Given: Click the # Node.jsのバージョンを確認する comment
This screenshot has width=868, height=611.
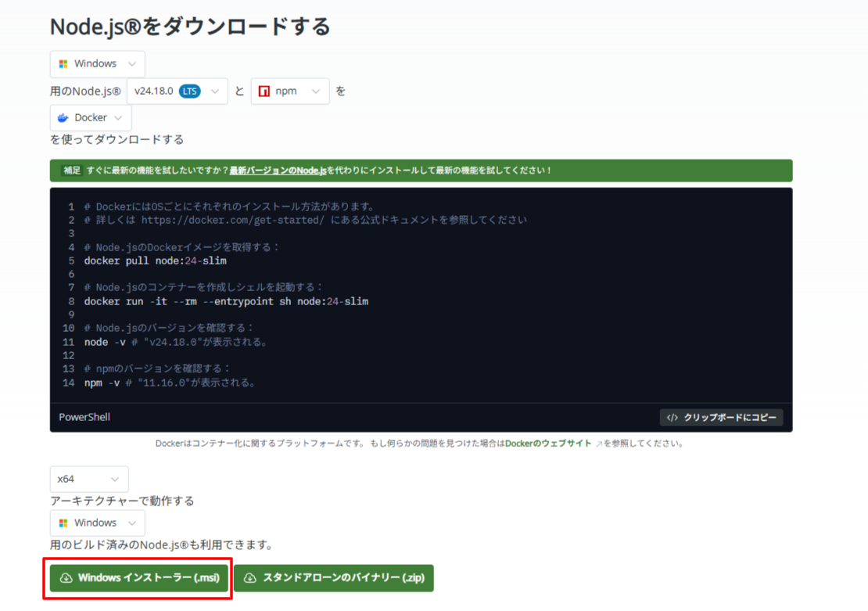Looking at the screenshot, I should (169, 329).
